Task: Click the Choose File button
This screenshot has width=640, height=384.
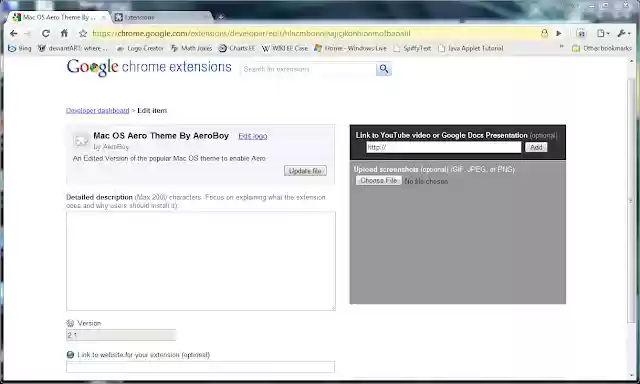Action: coord(379,180)
